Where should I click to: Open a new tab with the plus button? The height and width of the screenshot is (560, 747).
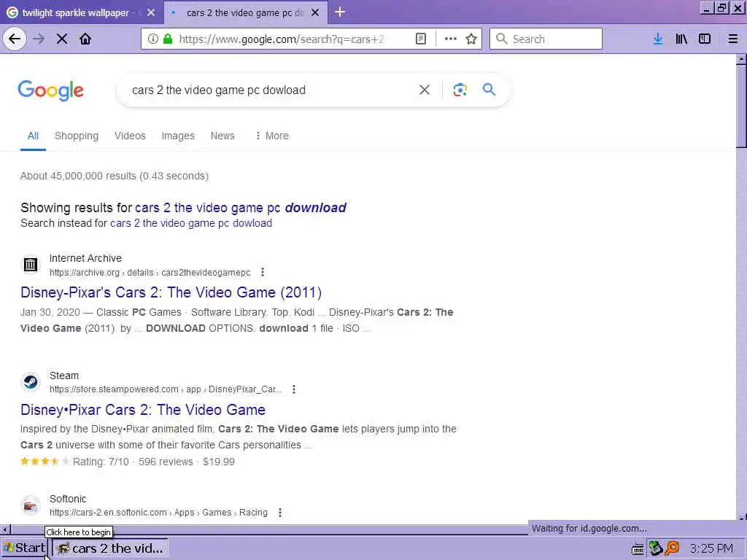click(x=340, y=12)
